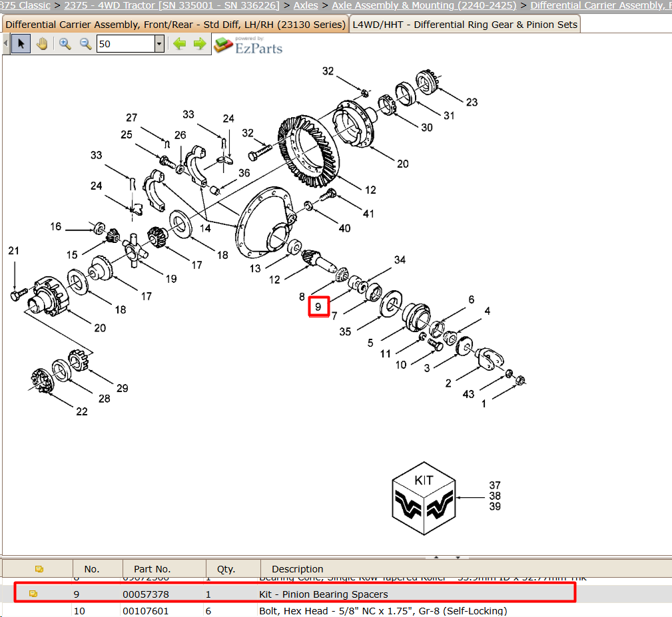Open Axle Assembly & Mounting breadcrumb link
The width and height of the screenshot is (672, 617).
coord(424,5)
